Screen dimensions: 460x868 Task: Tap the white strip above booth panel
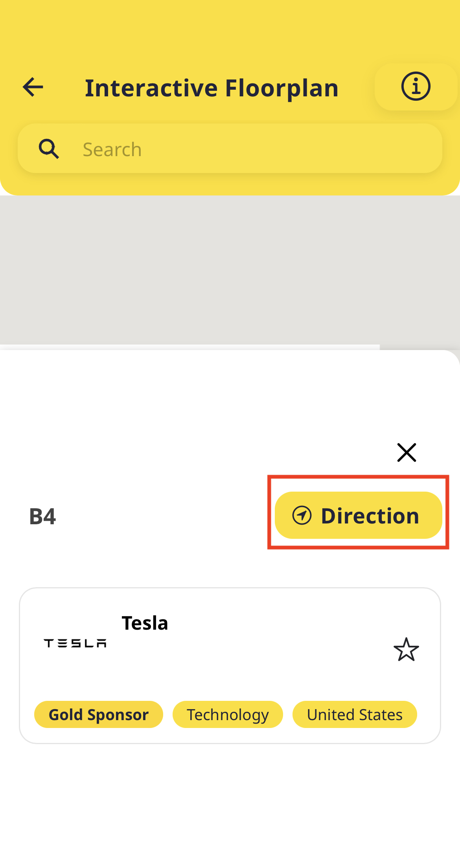tap(189, 347)
